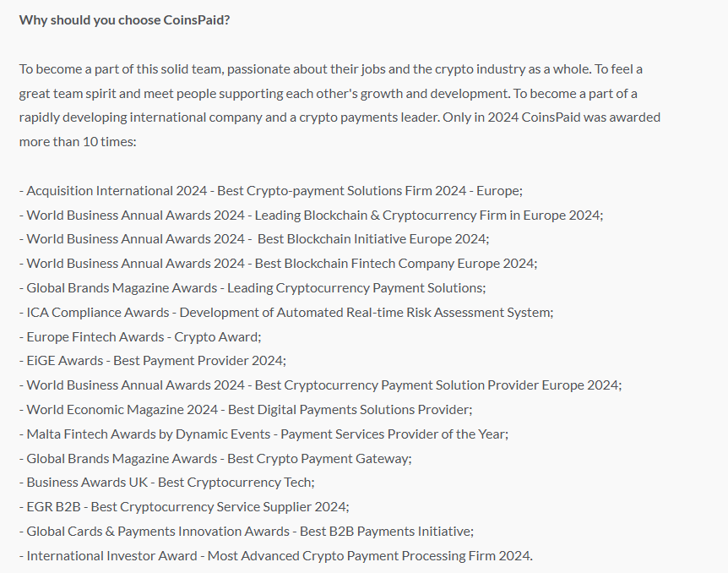
Task: Select the Leading Blockchain & Cryptocurrency Firm line
Action: pyautogui.click(x=311, y=216)
